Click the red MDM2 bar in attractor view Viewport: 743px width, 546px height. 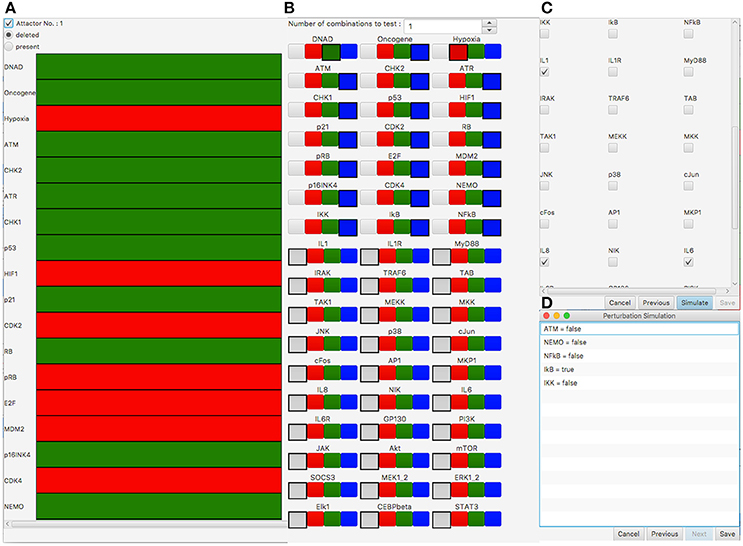159,429
